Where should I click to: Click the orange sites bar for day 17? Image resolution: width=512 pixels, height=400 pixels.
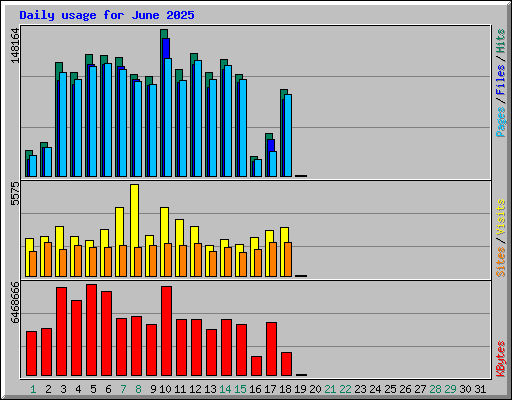point(273,259)
